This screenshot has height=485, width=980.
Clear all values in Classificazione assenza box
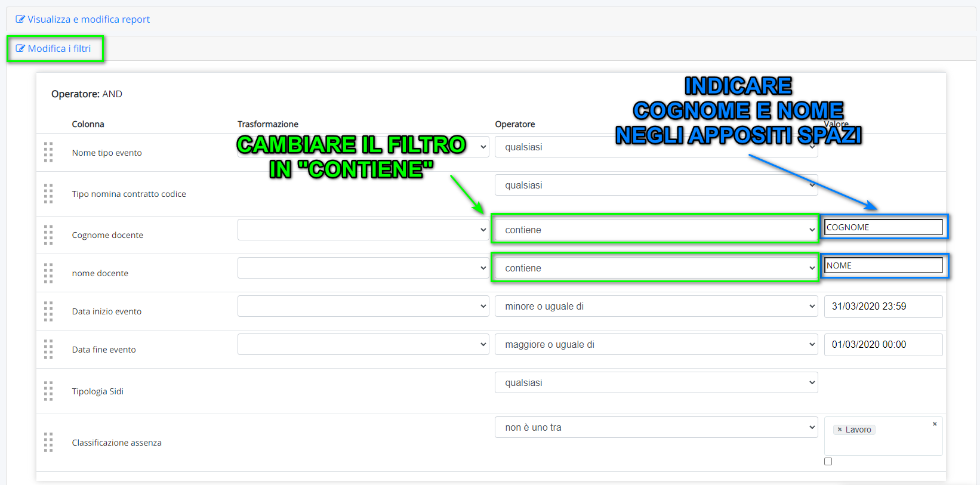click(935, 424)
